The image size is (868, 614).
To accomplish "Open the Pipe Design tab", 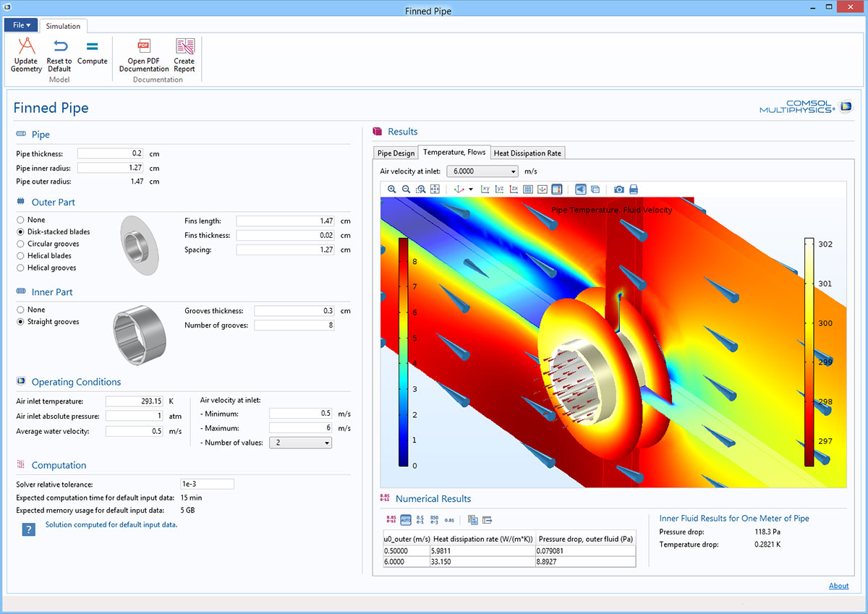I will [396, 153].
